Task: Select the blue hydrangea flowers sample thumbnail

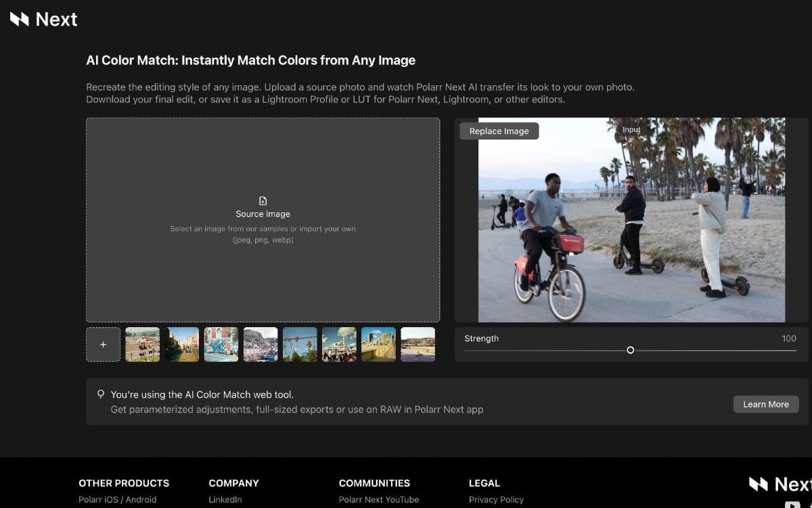Action: coord(221,345)
